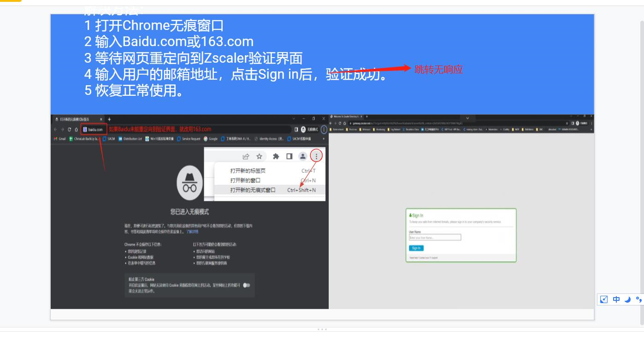
Task: Click the large incognito hat-and-glasses icon
Action: coord(189,182)
